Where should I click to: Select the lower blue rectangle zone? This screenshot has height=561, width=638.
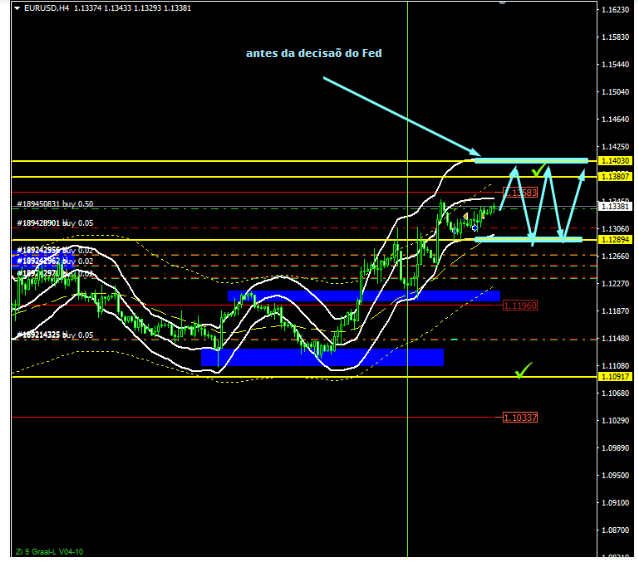click(322, 357)
